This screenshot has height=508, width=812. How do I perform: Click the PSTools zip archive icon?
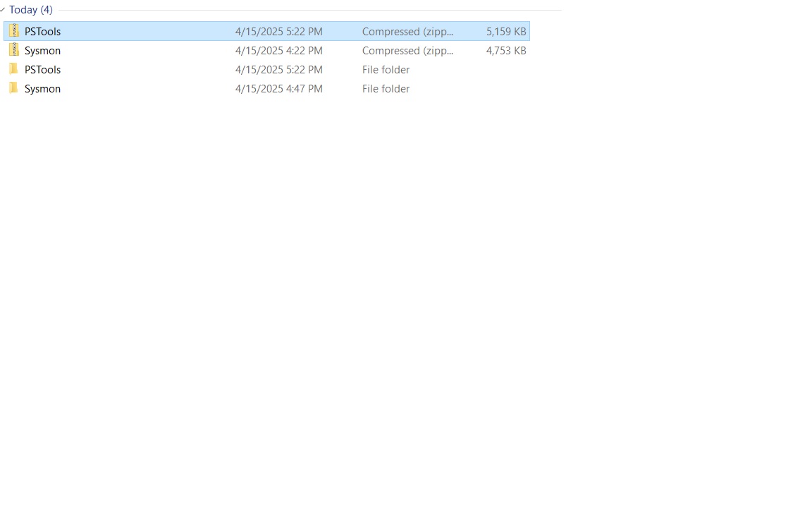click(14, 31)
